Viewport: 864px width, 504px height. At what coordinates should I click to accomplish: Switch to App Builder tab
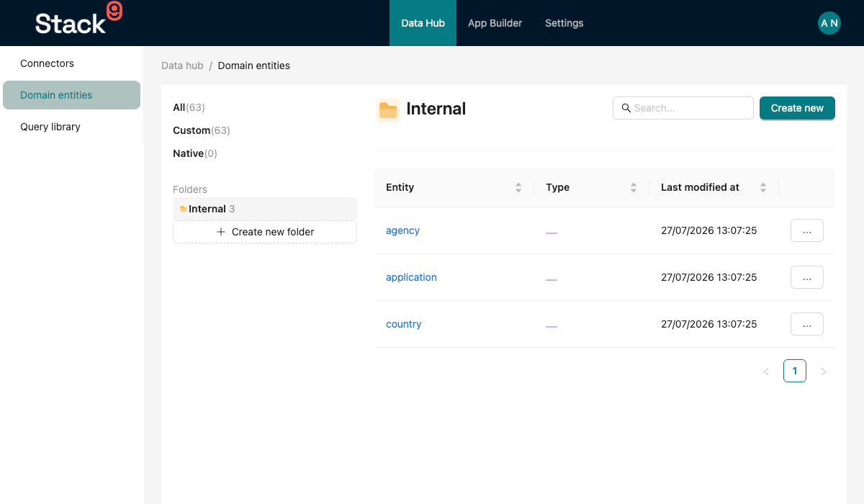coord(495,23)
